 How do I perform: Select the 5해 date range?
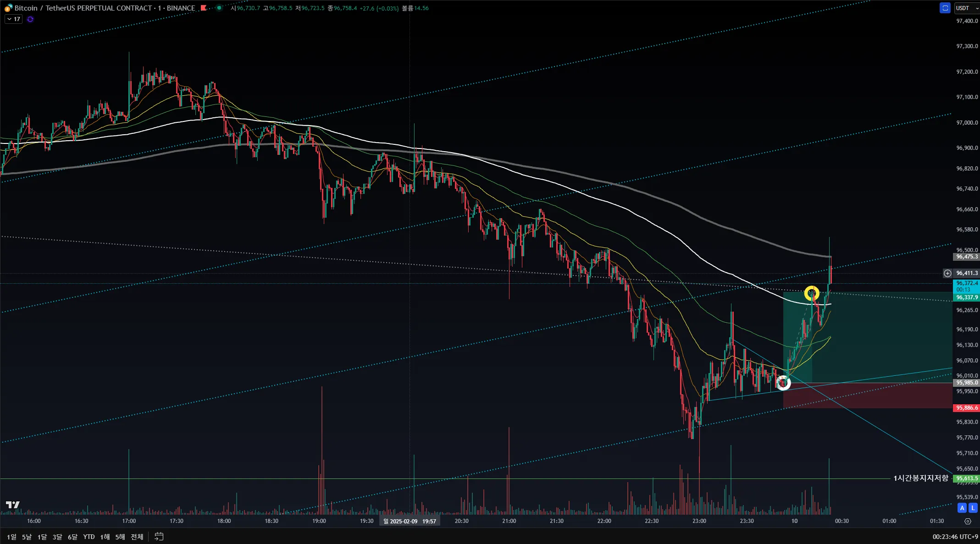click(120, 537)
